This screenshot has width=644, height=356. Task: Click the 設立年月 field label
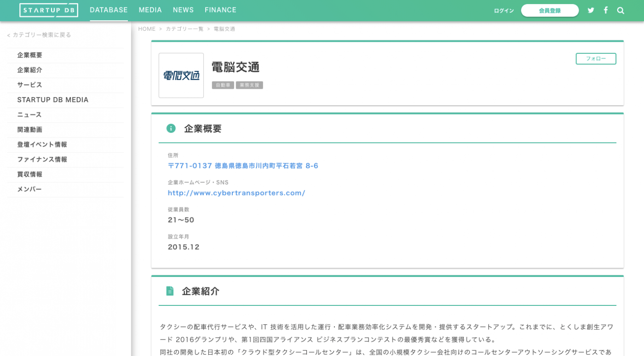(x=178, y=237)
